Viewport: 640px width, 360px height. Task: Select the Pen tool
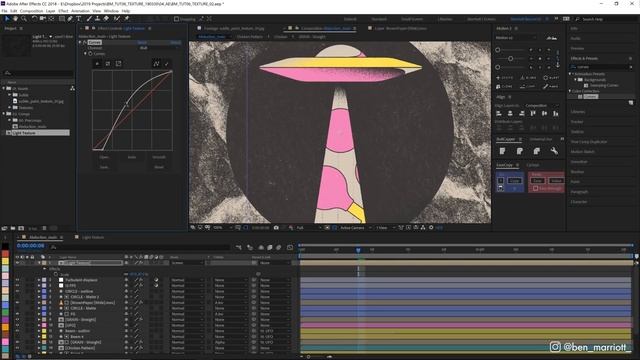pos(70,19)
